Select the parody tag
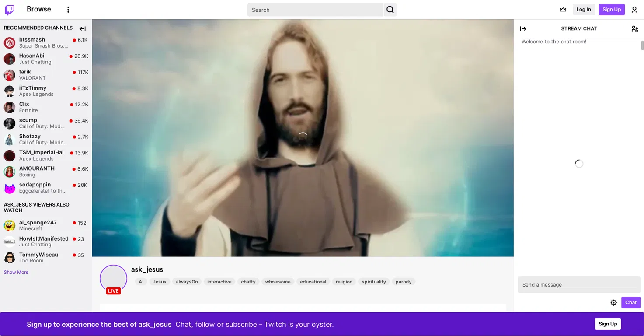644x336 pixels. click(404, 282)
